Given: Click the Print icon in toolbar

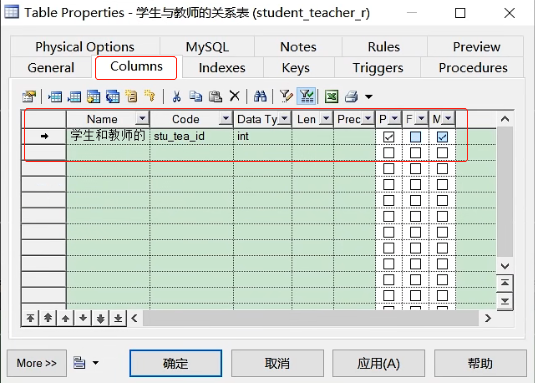Looking at the screenshot, I should click(x=351, y=97).
